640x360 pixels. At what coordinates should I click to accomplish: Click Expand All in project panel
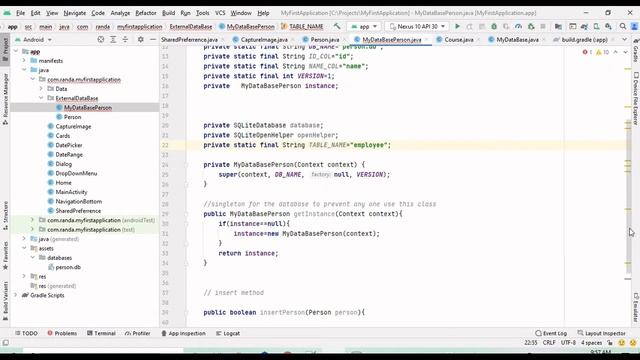[x=113, y=40]
